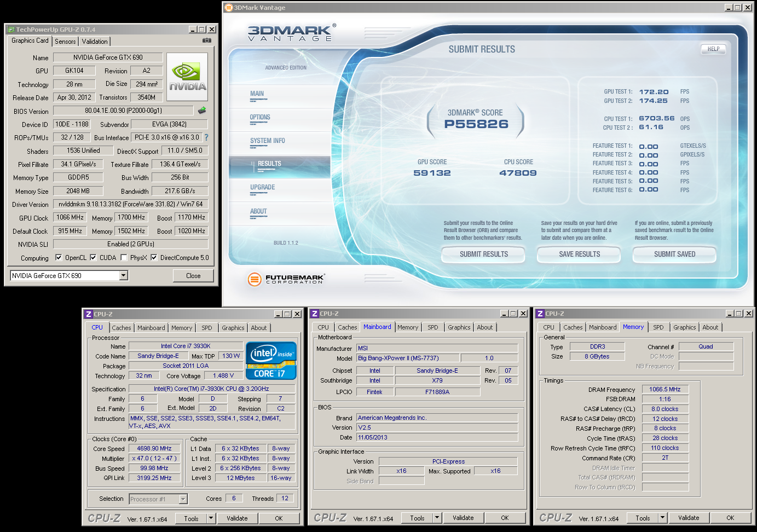The height and width of the screenshot is (532, 757).
Task: Click the Driver Version field in GPU-Z
Action: click(x=131, y=204)
